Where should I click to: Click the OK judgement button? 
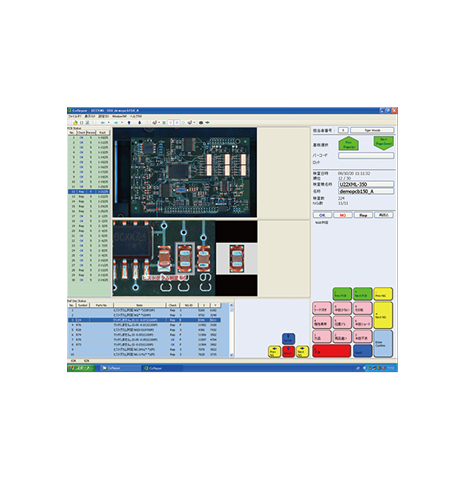click(322, 215)
